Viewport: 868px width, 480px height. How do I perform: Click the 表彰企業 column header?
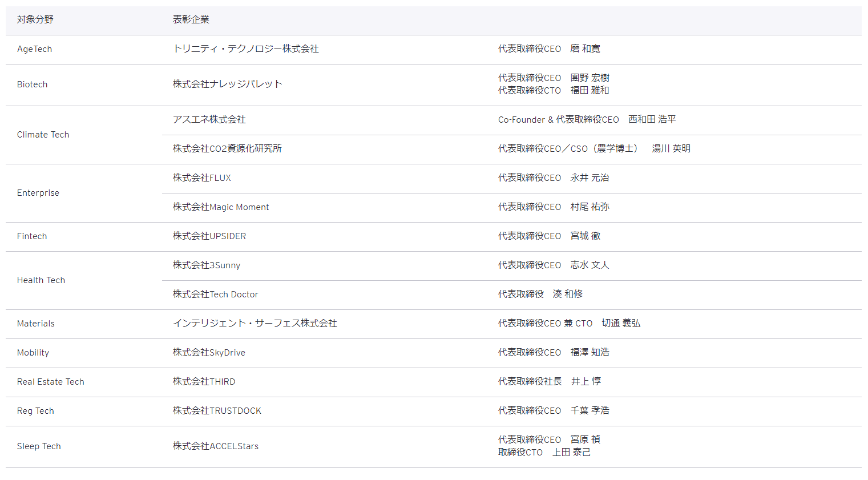[191, 20]
